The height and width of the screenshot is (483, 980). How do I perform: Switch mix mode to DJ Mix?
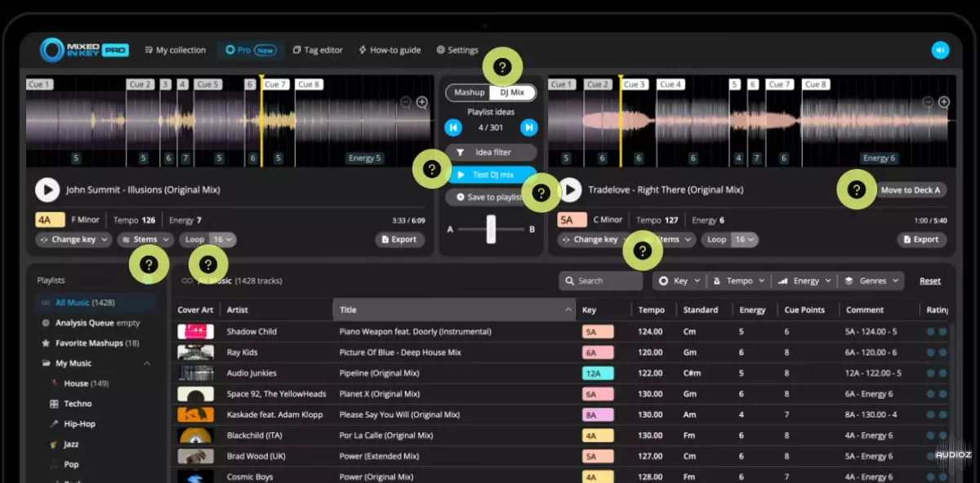tap(513, 92)
